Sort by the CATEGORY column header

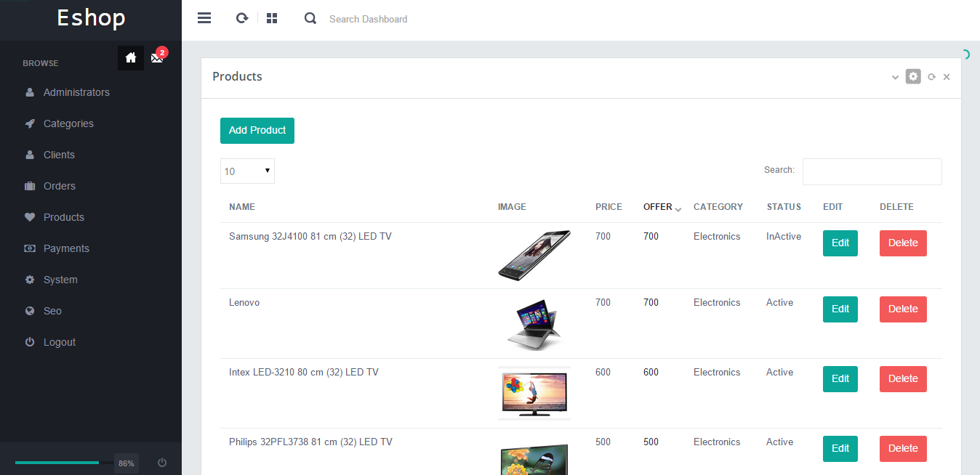tap(718, 207)
